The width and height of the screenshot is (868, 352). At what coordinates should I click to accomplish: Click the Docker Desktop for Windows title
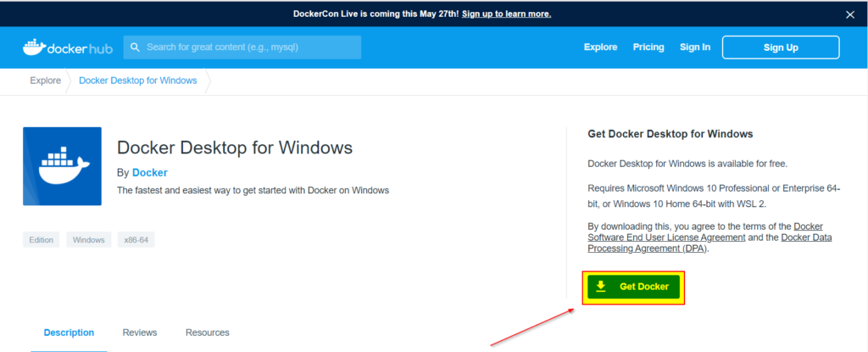coord(235,148)
